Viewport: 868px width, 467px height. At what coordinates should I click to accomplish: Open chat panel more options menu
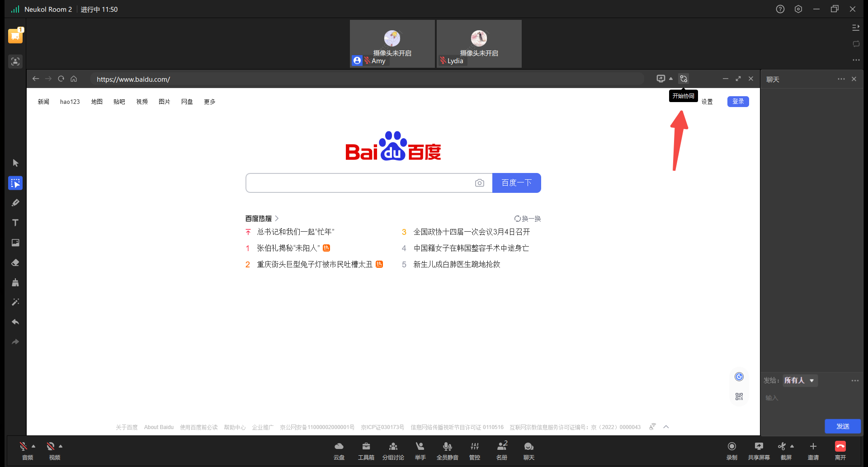click(841, 79)
